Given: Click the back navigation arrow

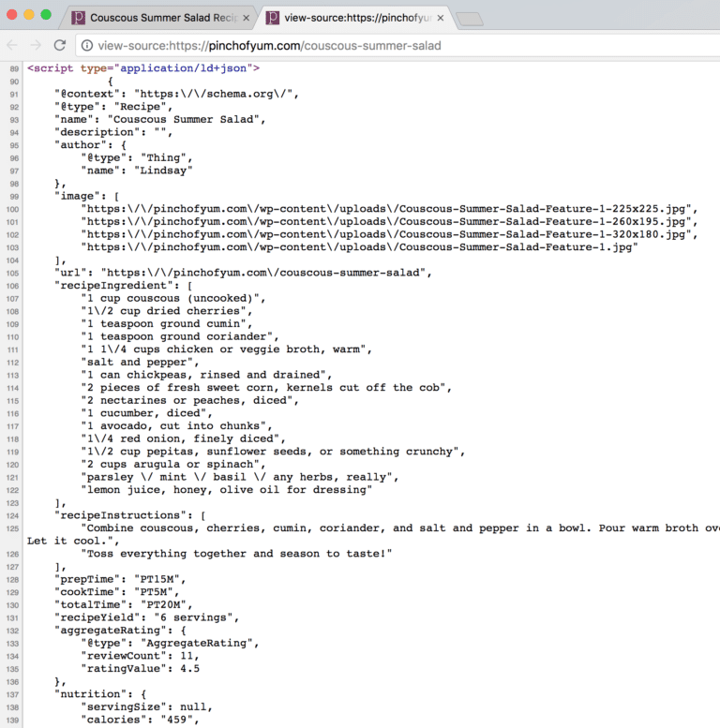Looking at the screenshot, I should click(x=12, y=45).
